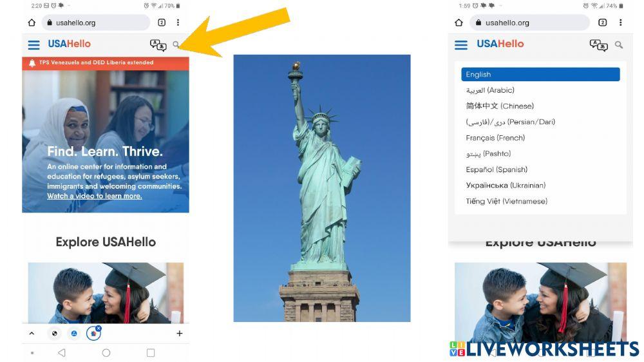
Task: Follow 'Watch a video to learn more' link
Action: 95,196
